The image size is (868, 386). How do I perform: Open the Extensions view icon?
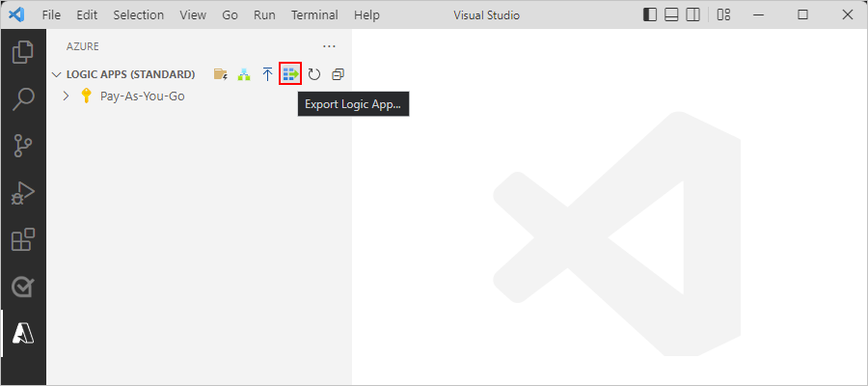tap(23, 240)
